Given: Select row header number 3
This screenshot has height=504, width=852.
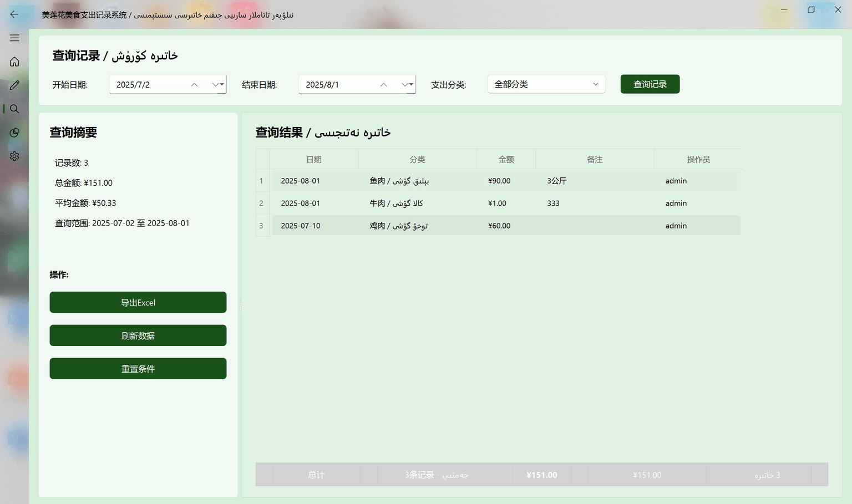Looking at the screenshot, I should coord(262,226).
